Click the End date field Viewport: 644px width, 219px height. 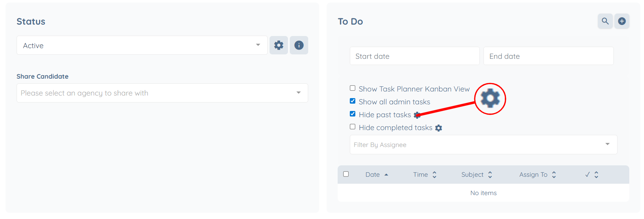[x=548, y=56]
